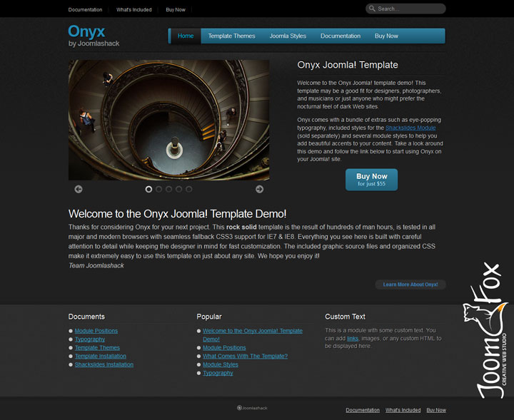Open Shackslides Installation link

(104, 364)
